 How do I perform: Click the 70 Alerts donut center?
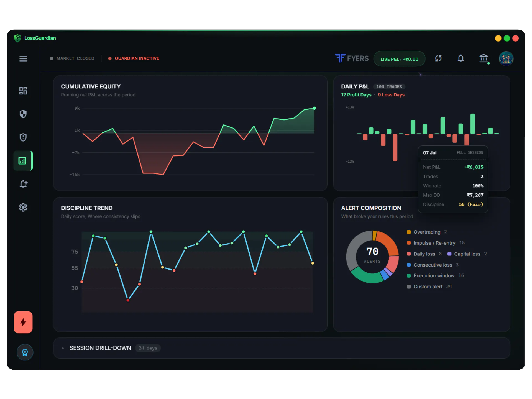click(x=372, y=255)
